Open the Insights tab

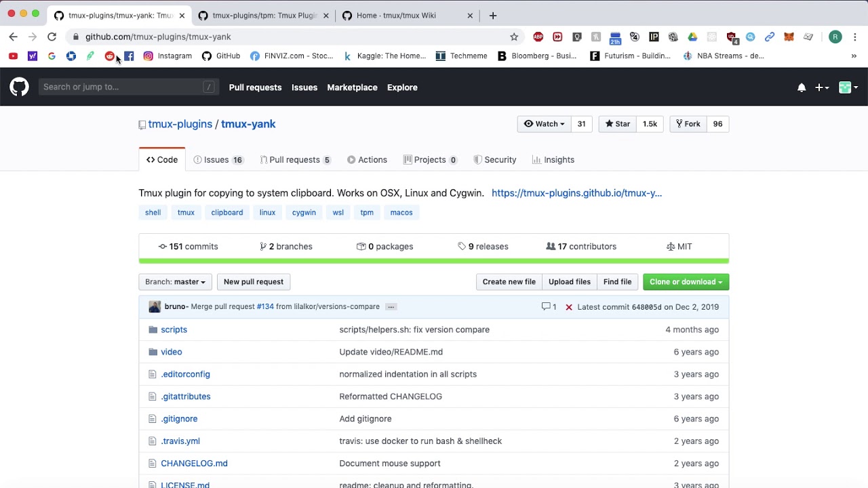(553, 160)
